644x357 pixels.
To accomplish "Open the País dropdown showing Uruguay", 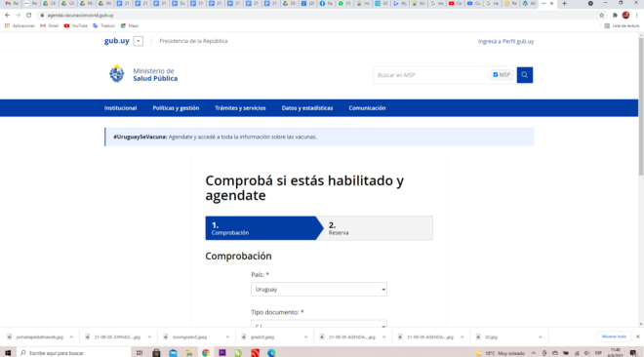I will tap(319, 290).
